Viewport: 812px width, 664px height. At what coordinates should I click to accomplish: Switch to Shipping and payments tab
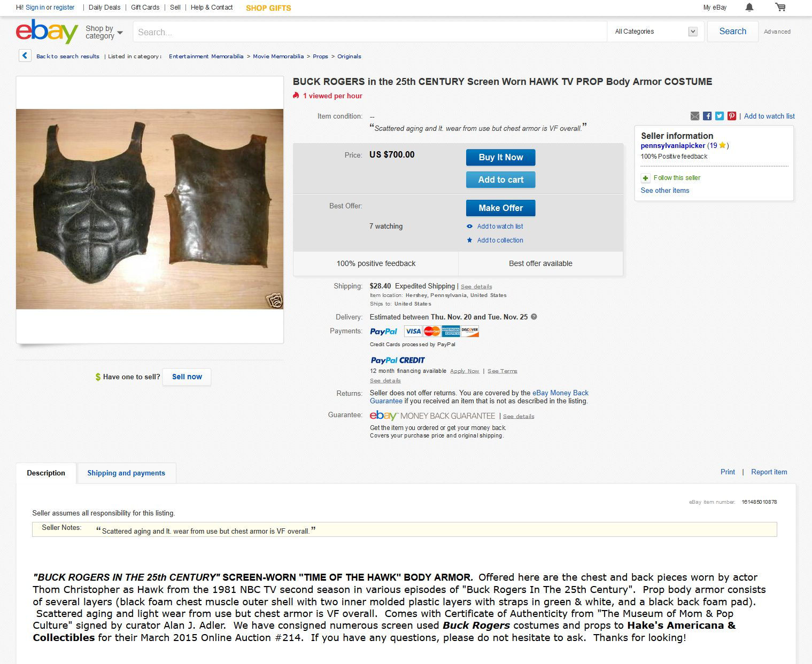(x=126, y=473)
